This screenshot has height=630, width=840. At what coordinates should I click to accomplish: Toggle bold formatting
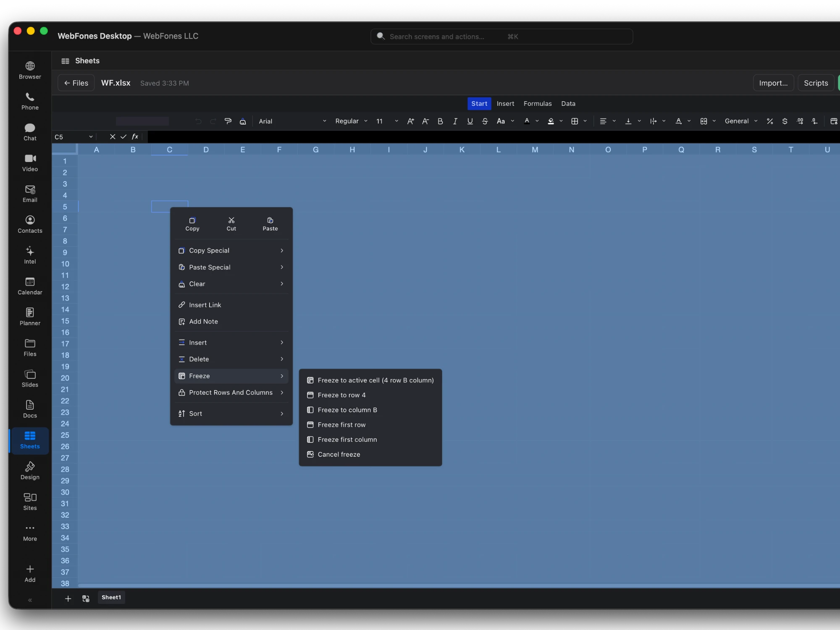click(440, 121)
